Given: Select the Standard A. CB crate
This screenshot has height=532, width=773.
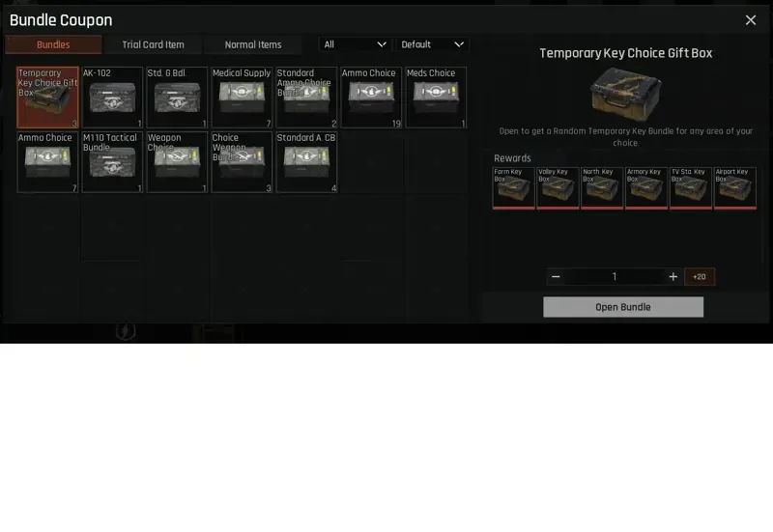Looking at the screenshot, I should [306, 162].
